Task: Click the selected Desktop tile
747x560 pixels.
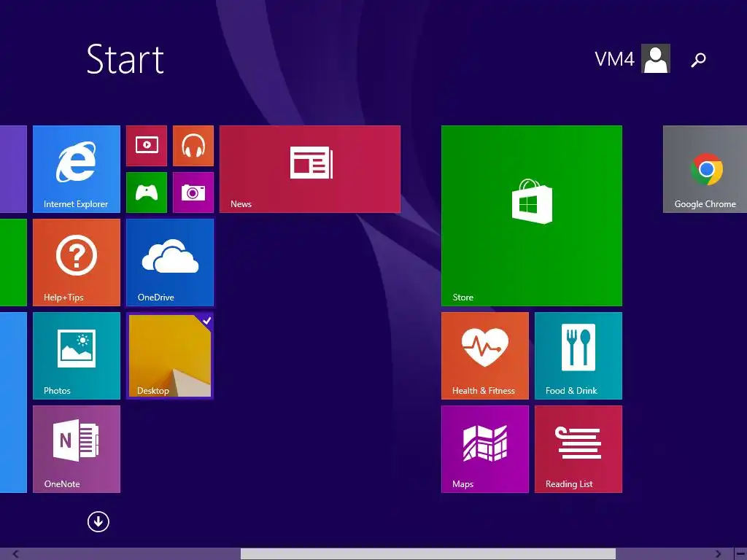Action: pos(170,356)
